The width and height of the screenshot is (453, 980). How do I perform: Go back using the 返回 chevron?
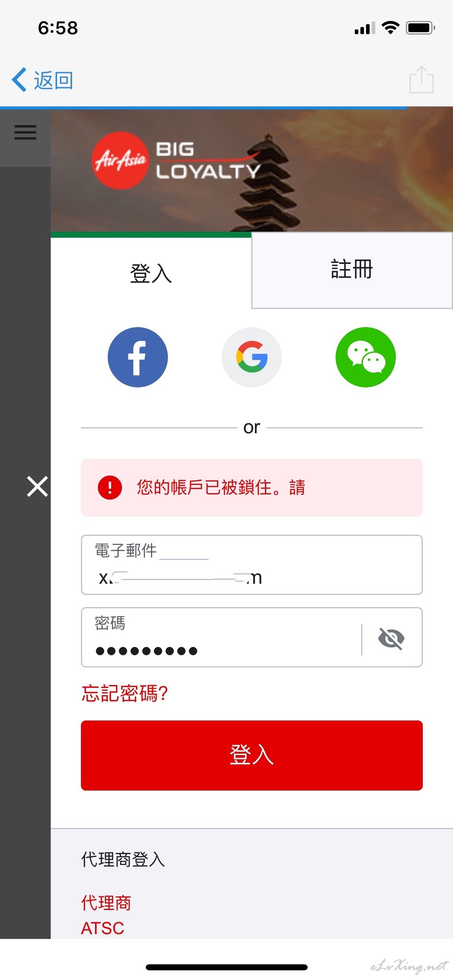pos(43,80)
